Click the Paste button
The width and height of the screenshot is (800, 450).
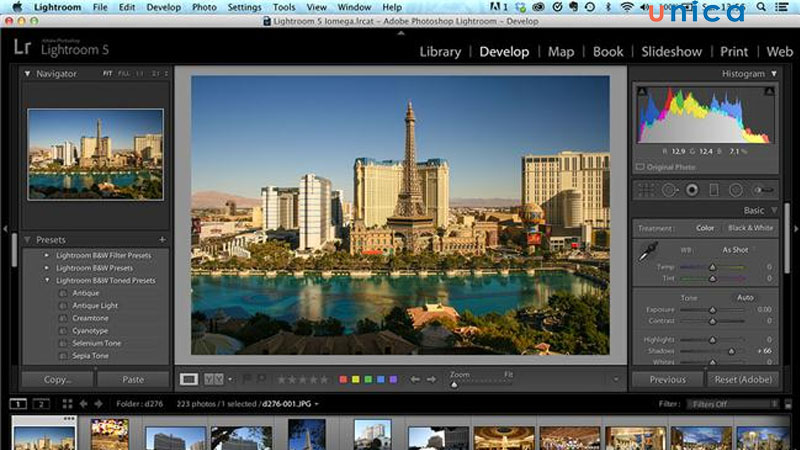tap(133, 380)
